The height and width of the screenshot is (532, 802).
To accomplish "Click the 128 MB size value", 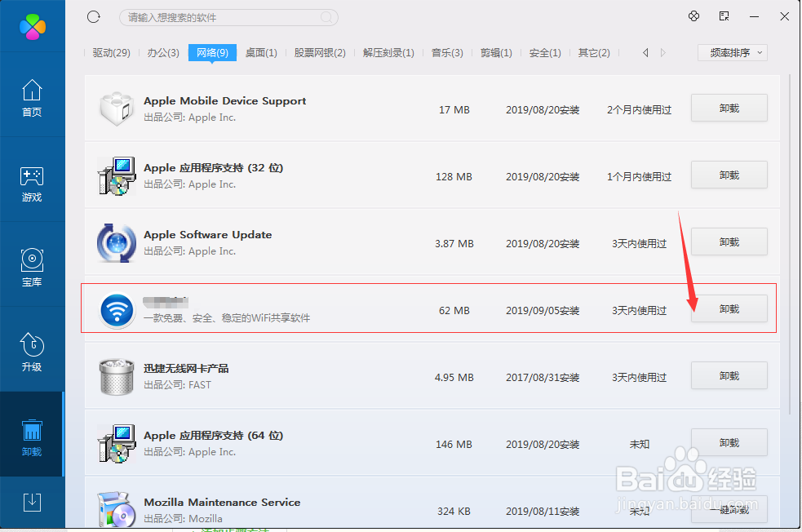I will pyautogui.click(x=454, y=176).
